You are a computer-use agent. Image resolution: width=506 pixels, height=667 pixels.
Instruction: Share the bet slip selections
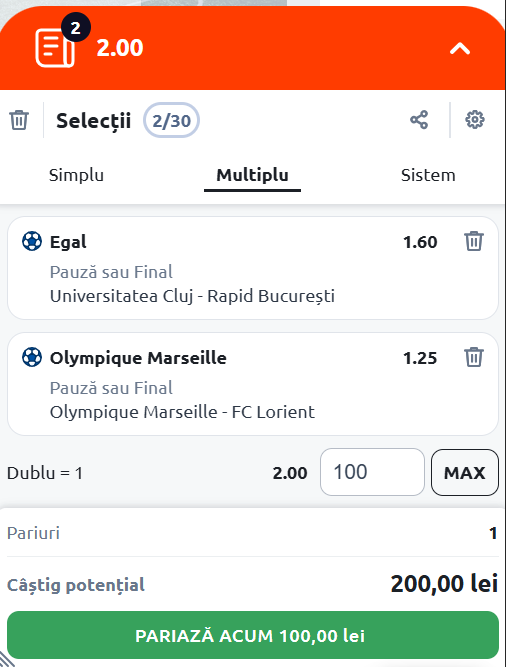point(419,120)
